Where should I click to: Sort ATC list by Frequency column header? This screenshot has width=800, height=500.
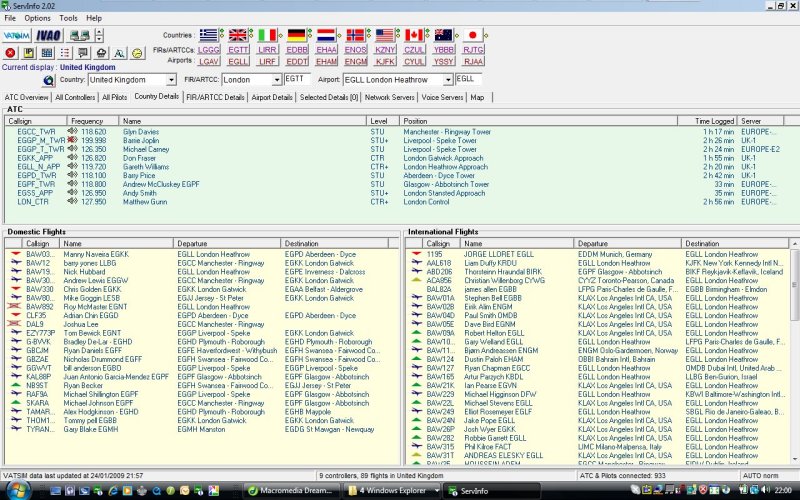point(88,120)
